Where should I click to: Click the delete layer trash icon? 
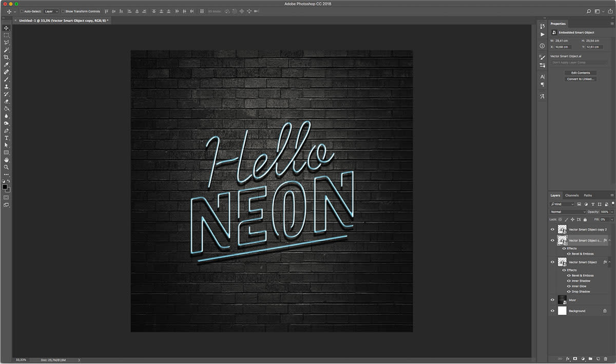click(x=605, y=358)
